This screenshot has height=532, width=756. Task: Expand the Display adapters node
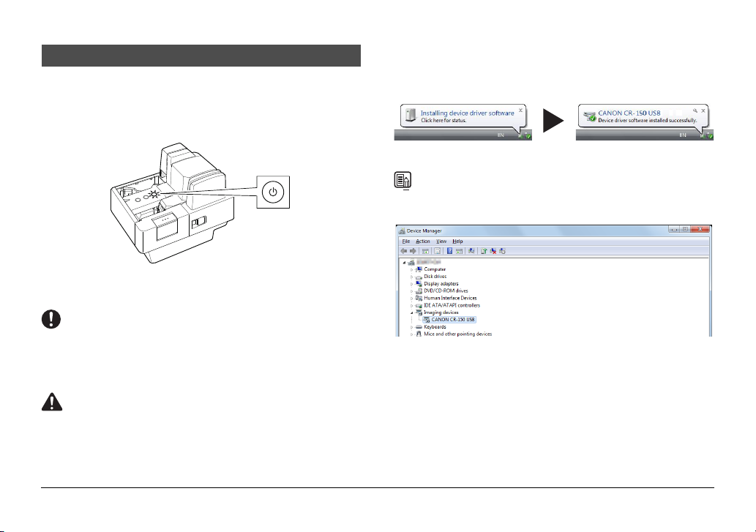[412, 285]
